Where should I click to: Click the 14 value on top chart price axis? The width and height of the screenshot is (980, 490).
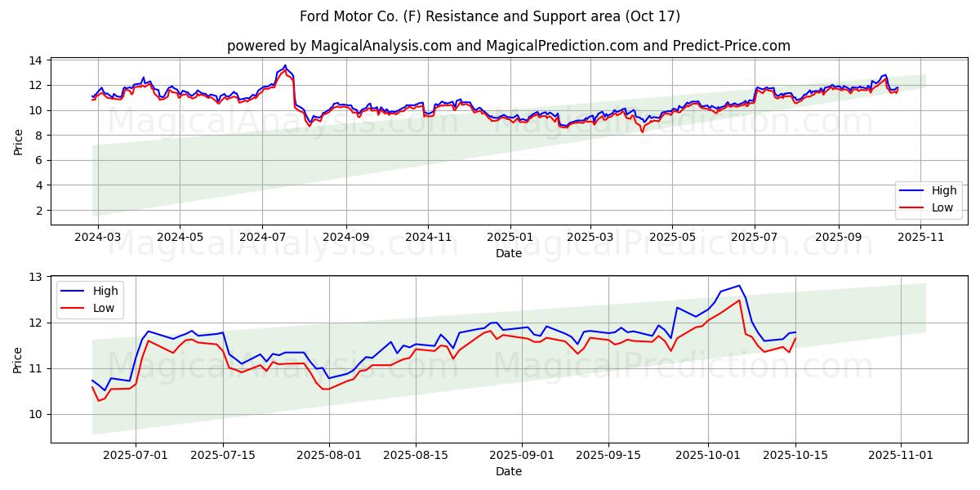(x=37, y=60)
